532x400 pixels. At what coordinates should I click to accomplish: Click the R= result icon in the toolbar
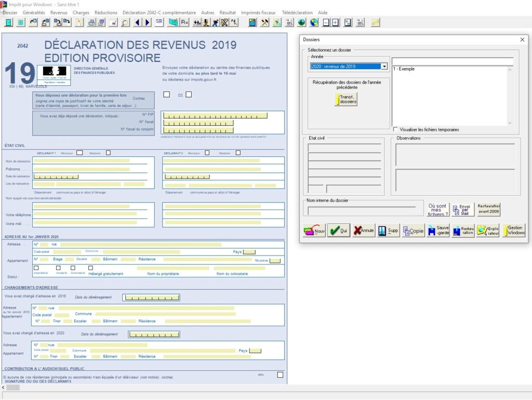click(183, 22)
